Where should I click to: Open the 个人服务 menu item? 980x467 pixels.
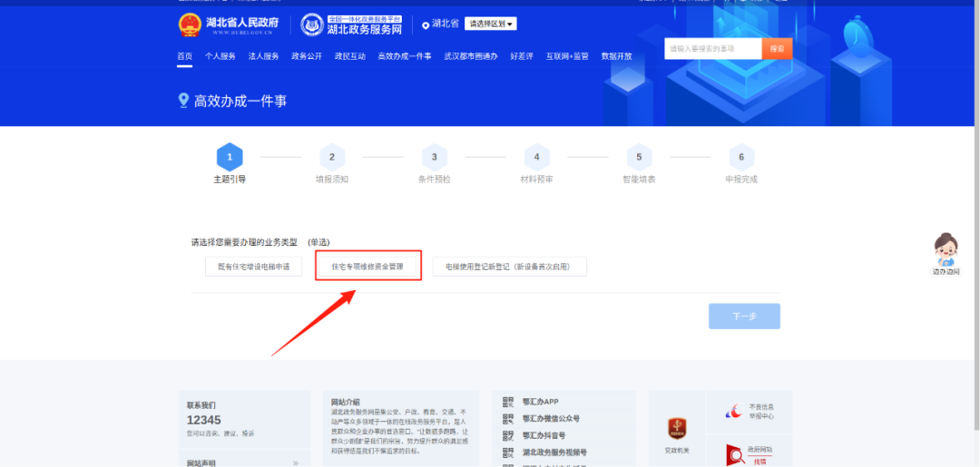coord(220,56)
